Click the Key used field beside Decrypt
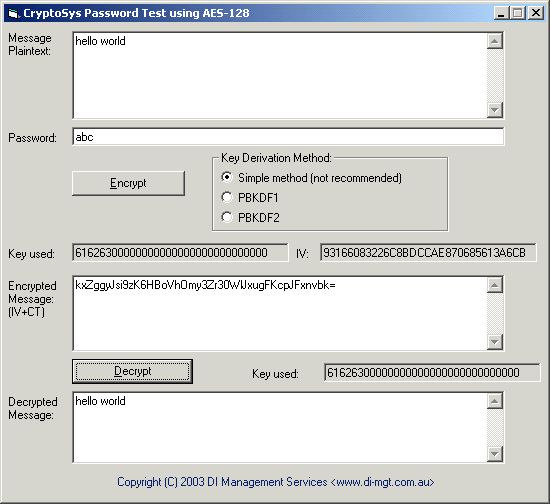 432,372
